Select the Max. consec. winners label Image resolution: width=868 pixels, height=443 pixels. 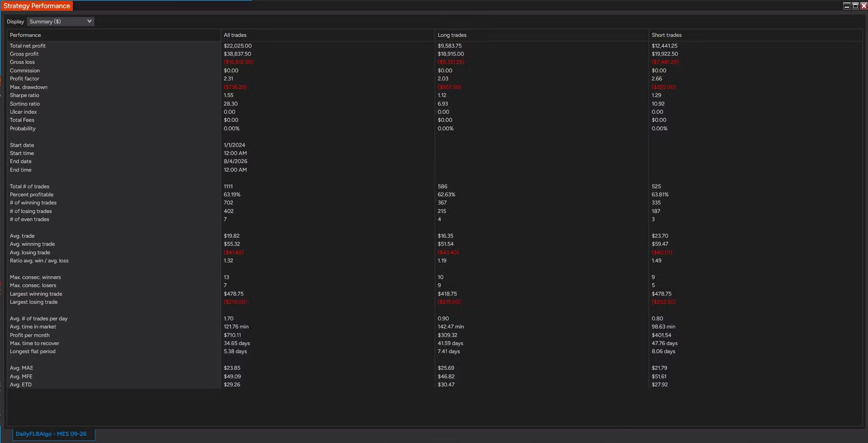(x=36, y=277)
